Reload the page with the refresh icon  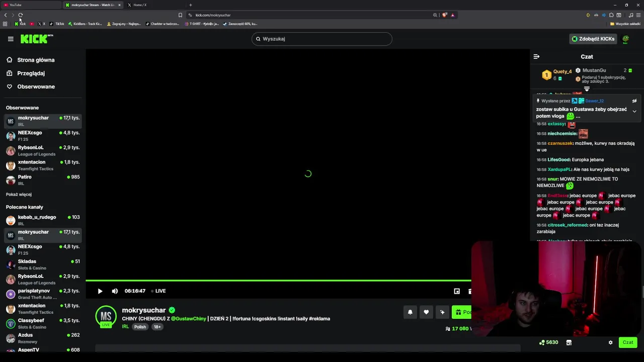(20, 15)
